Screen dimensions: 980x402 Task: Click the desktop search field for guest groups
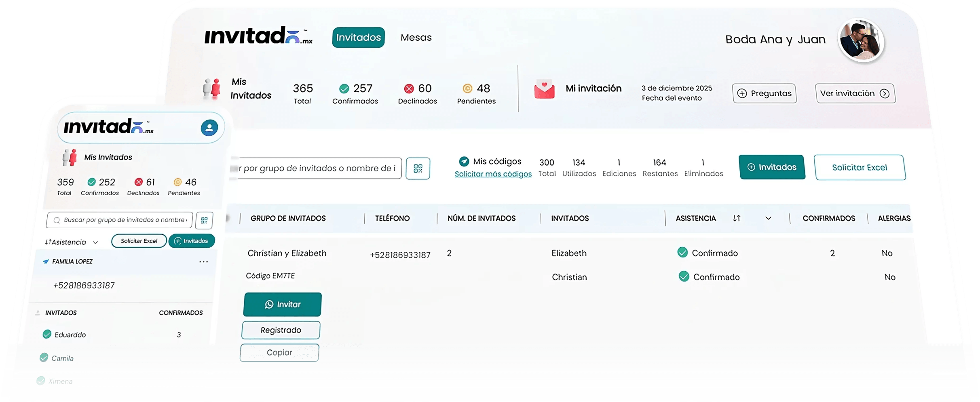point(315,168)
